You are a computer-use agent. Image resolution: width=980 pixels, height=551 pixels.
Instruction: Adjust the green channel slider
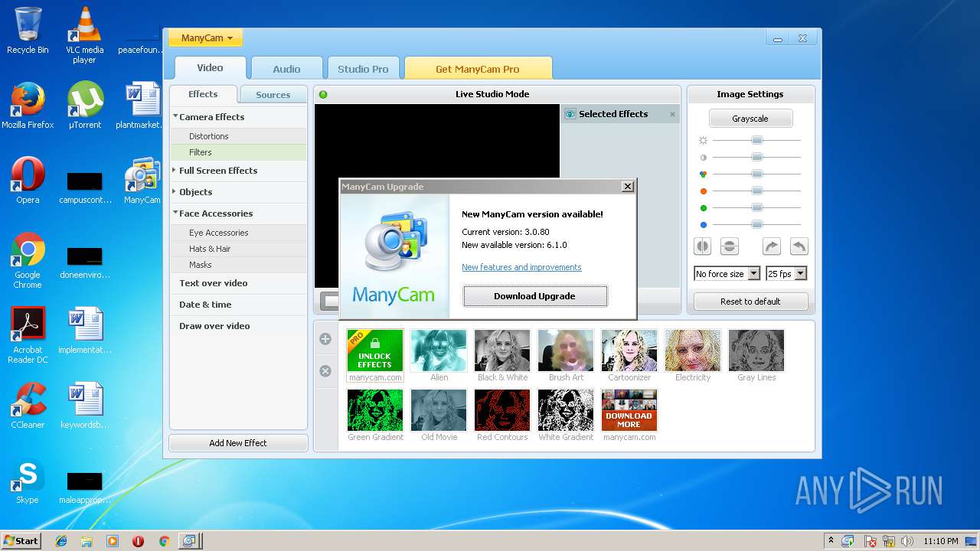pos(756,207)
